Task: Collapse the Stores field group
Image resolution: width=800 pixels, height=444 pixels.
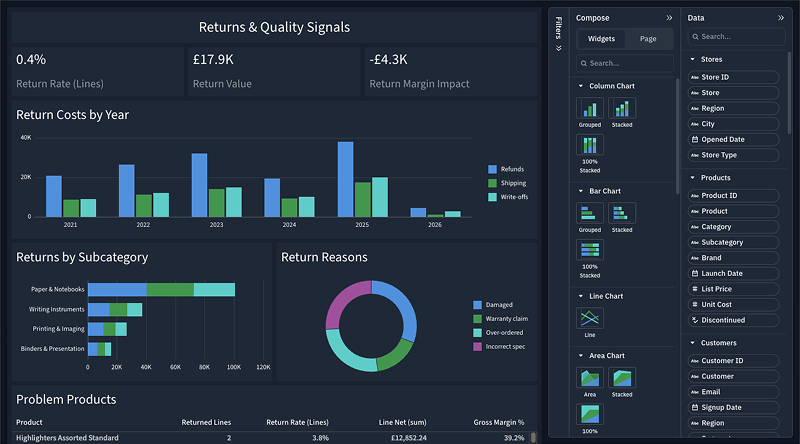Action: coord(694,59)
